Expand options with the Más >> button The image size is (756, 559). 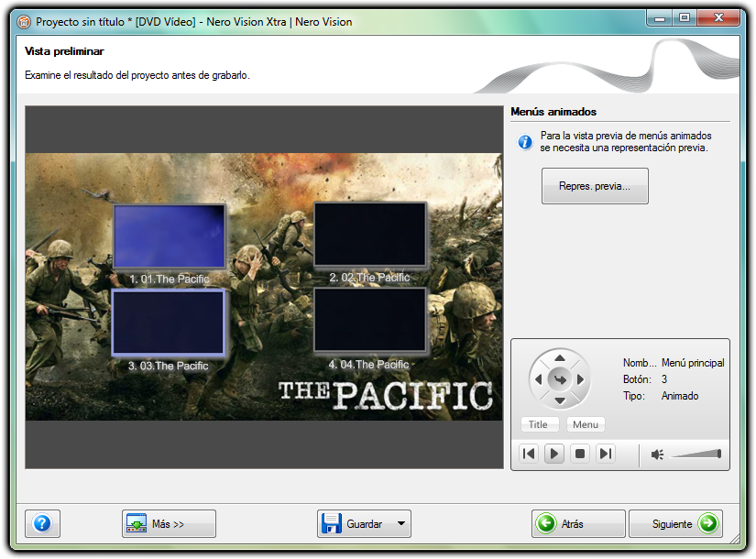[x=169, y=523]
